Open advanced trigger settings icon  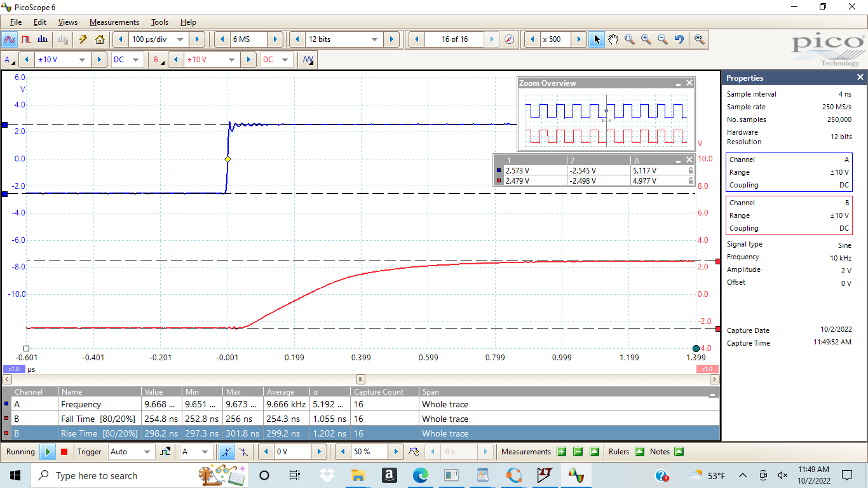[166, 452]
